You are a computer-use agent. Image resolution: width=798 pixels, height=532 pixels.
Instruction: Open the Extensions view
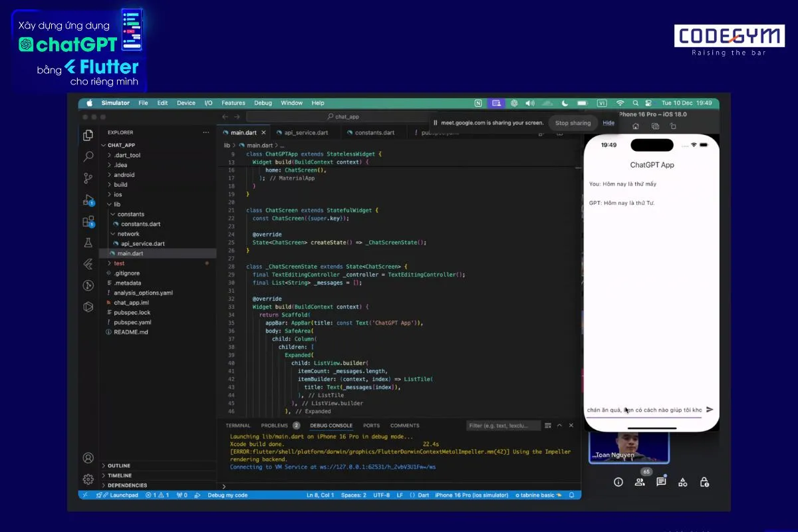(87, 221)
